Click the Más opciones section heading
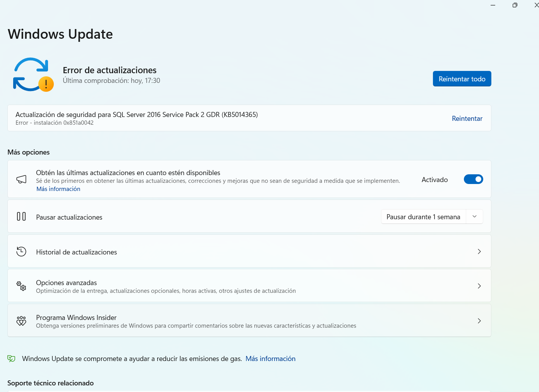The image size is (539, 392). click(x=29, y=152)
